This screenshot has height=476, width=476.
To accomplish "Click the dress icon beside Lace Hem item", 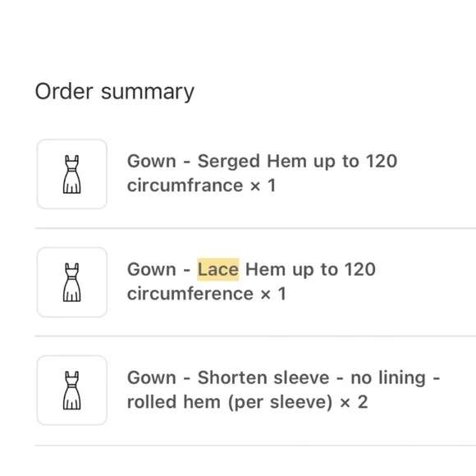I will tap(72, 282).
